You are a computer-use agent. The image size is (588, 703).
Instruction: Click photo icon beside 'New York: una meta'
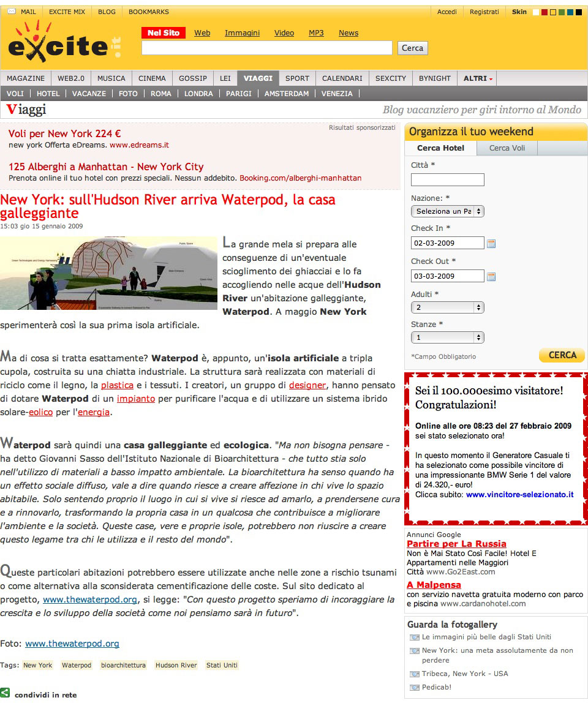click(x=415, y=650)
